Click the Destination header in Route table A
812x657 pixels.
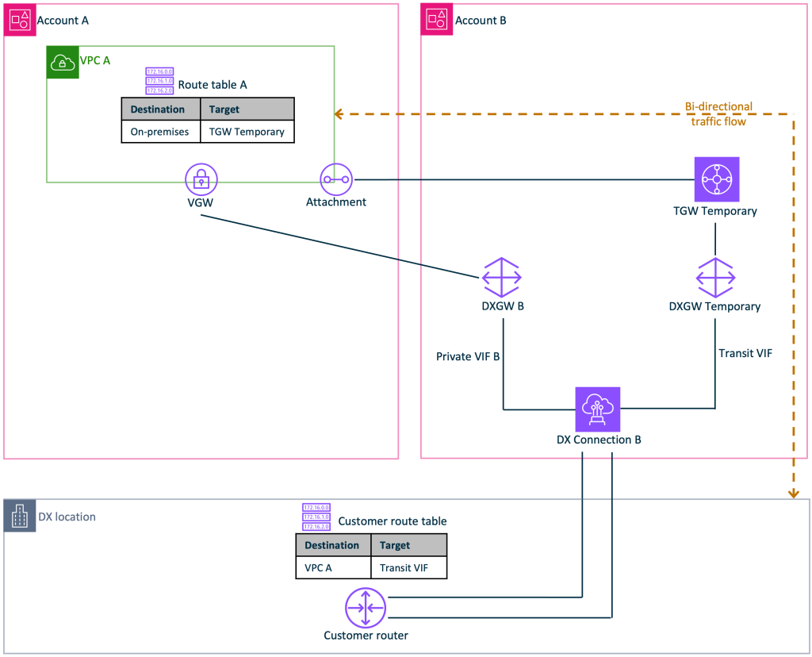(x=160, y=109)
